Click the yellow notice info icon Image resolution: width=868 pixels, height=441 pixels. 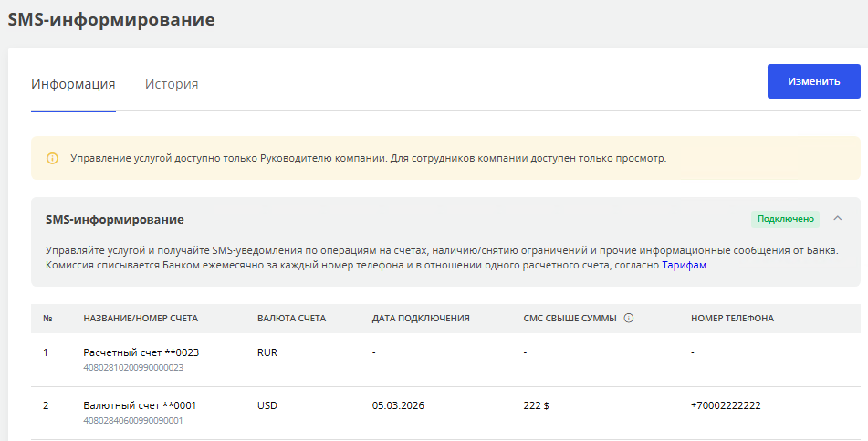click(52, 159)
